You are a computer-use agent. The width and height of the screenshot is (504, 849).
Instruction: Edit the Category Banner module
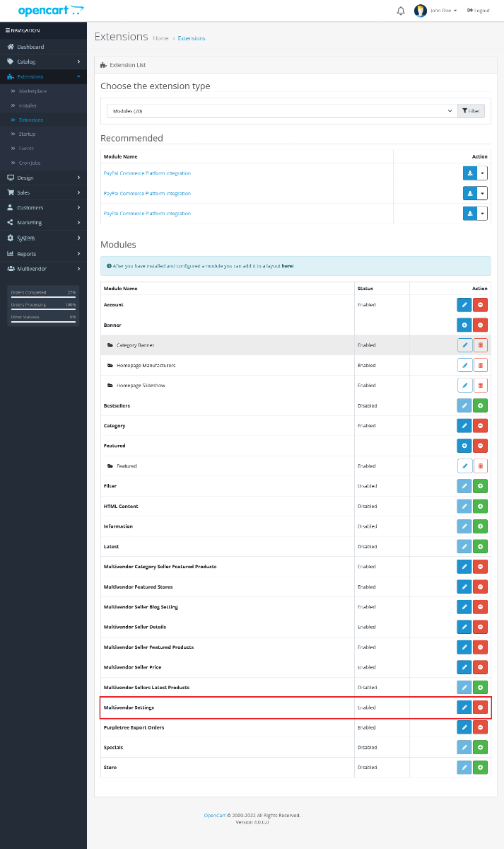click(464, 345)
